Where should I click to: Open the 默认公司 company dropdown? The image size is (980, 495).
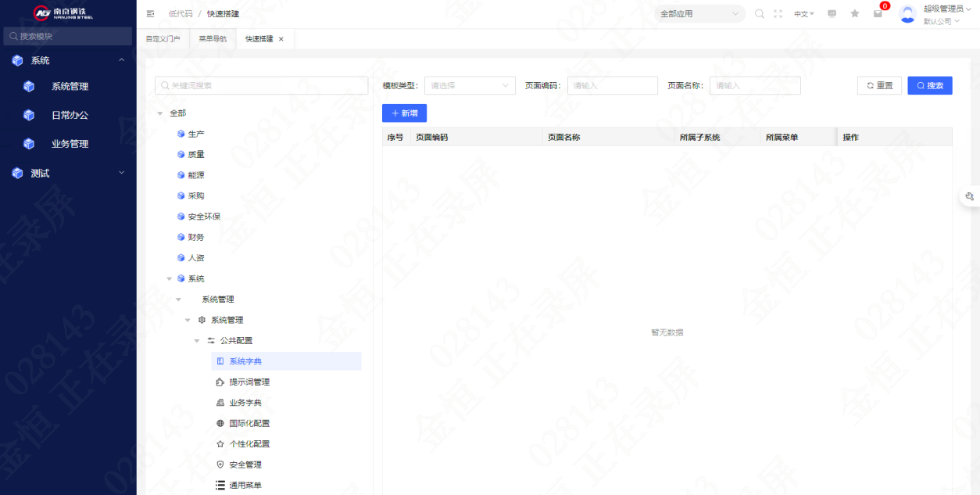point(942,21)
